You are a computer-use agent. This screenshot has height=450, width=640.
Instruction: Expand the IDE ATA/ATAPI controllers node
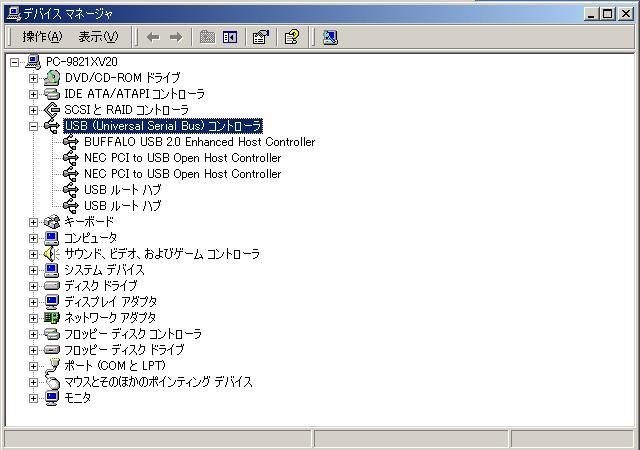coord(34,94)
